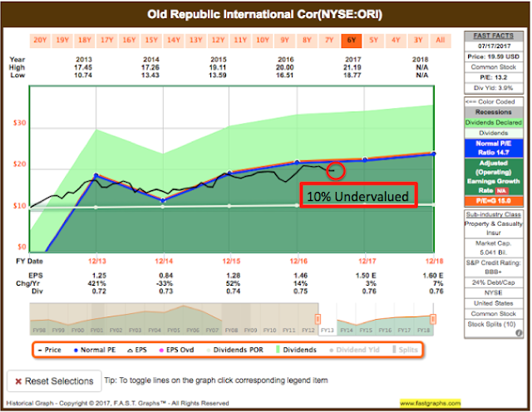
Task: Click the Div Yld 3.9% fact
Action: (x=493, y=88)
